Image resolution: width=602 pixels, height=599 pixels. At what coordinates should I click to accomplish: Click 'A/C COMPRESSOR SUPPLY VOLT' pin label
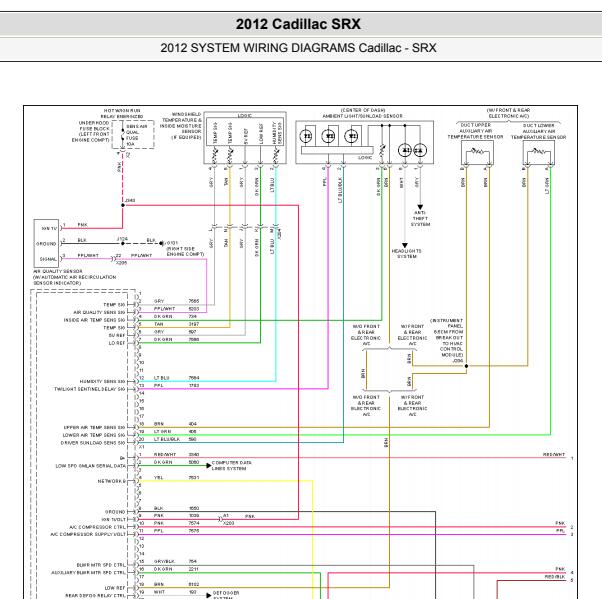88,534
